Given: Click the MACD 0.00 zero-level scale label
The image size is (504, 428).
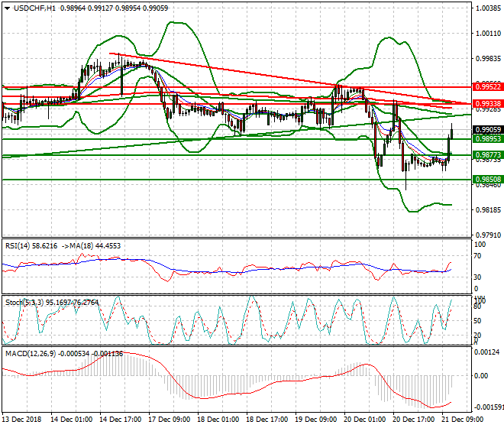Looking at the screenshot, I should 482,376.
